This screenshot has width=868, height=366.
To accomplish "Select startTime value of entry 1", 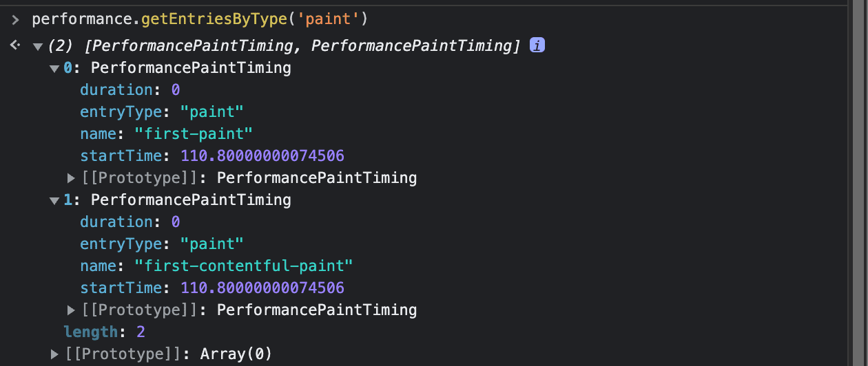I will [262, 288].
